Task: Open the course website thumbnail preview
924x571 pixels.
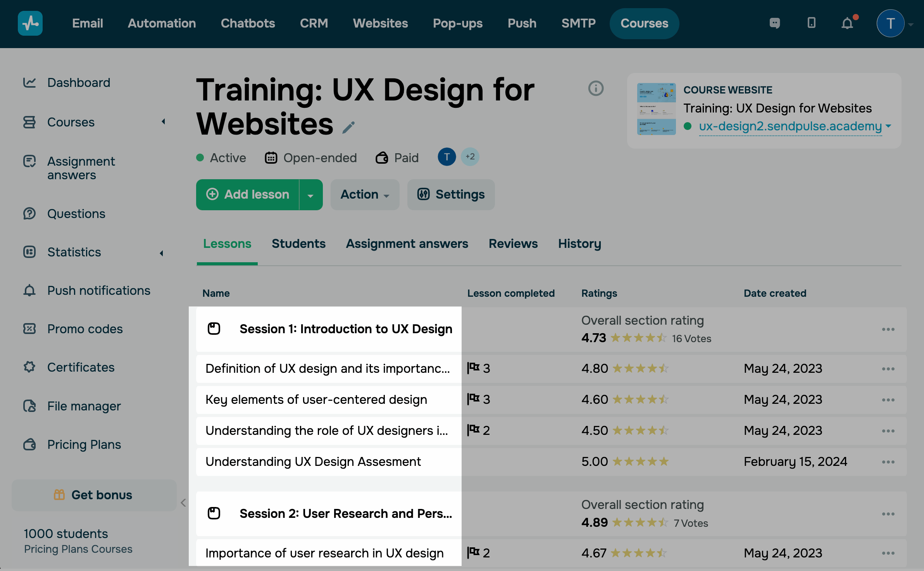Action: pyautogui.click(x=656, y=109)
